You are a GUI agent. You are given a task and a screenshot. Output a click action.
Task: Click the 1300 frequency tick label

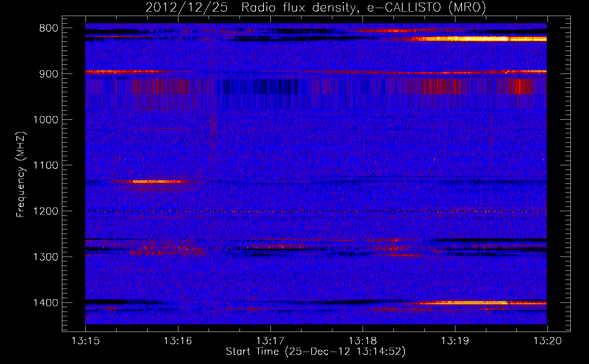(x=46, y=257)
